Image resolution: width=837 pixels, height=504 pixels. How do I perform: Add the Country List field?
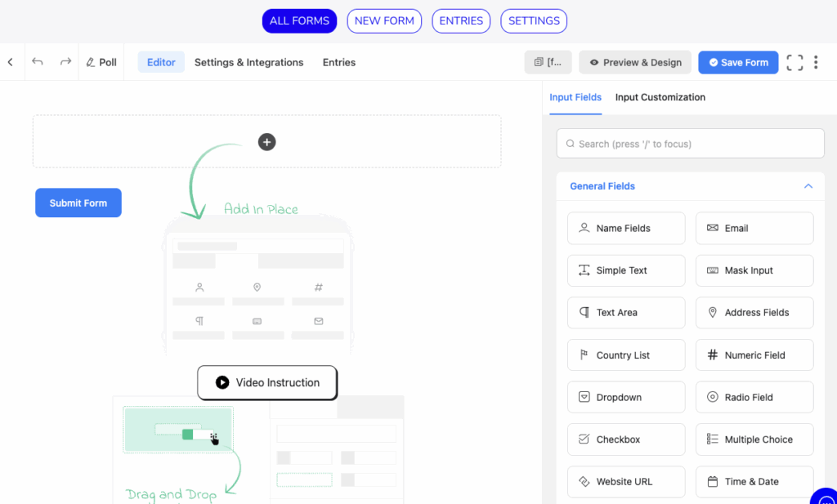pyautogui.click(x=626, y=355)
